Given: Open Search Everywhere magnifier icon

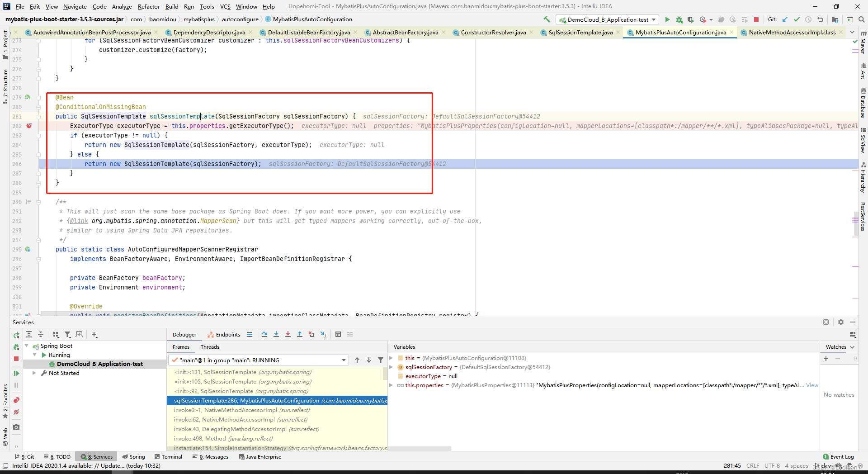Looking at the screenshot, I should coord(862,19).
